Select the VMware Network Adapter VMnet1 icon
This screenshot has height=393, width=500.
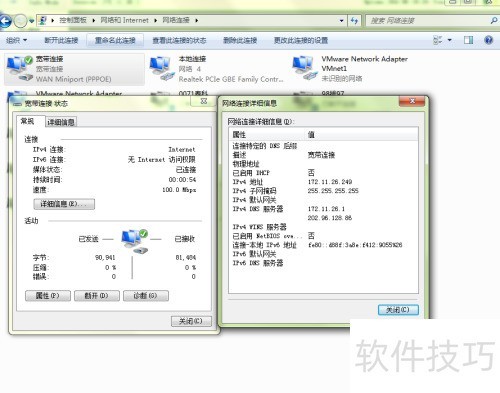point(305,68)
